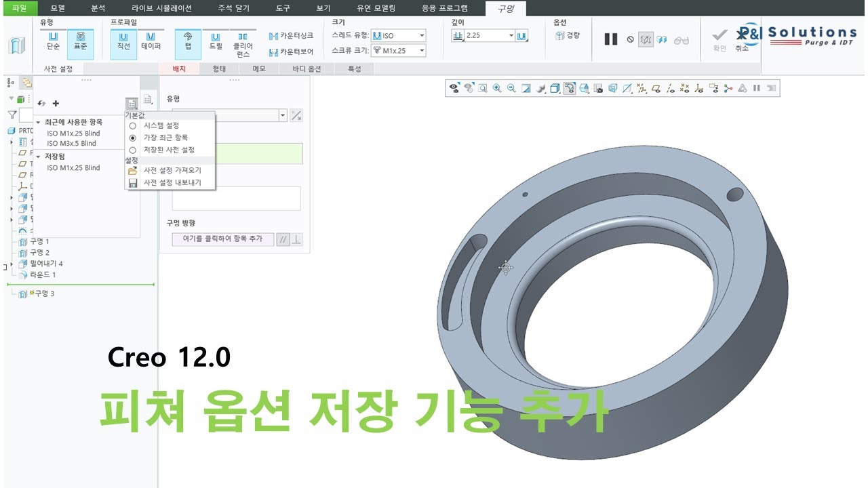868x488 pixels.
Task: Pause the feature with the pause icon
Action: tap(611, 39)
